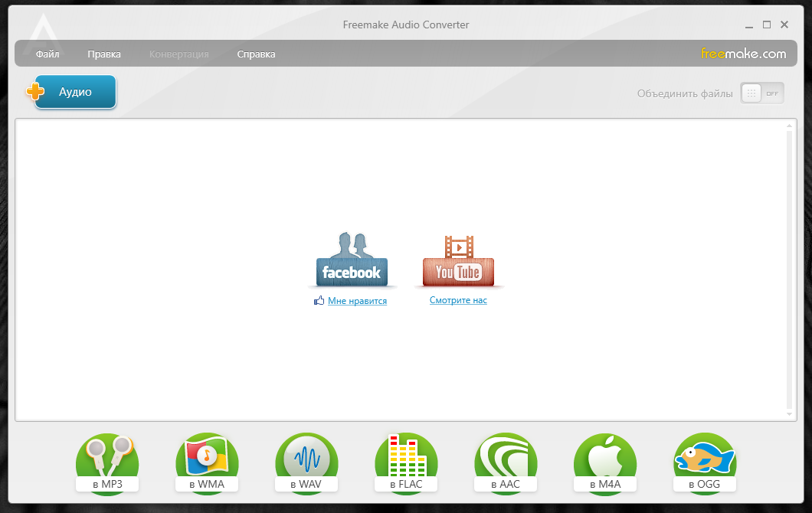
Task: Click the scrollbar up arrow in file list
Action: click(789, 126)
